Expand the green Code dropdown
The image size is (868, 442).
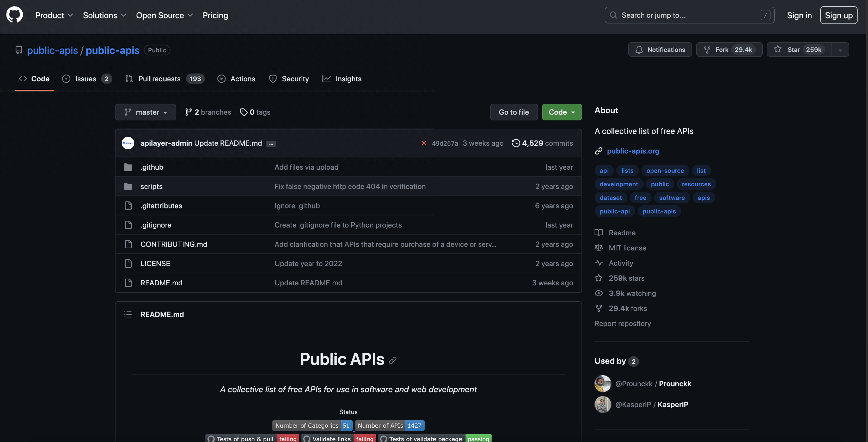click(x=562, y=112)
